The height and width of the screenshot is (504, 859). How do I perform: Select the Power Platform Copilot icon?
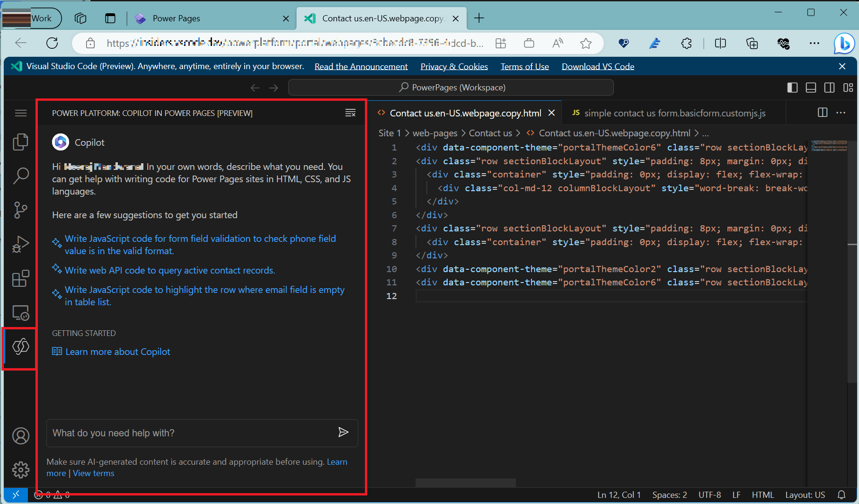click(19, 347)
